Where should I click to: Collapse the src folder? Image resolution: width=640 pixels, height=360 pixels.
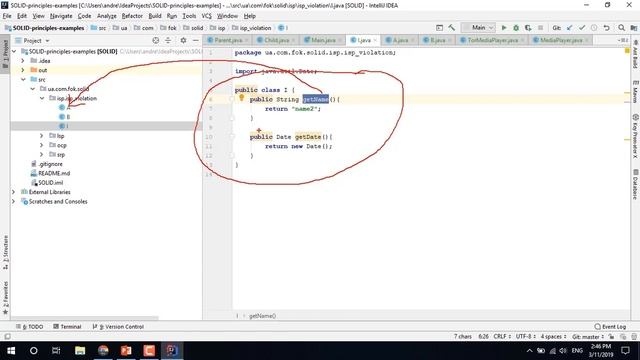pos(23,80)
